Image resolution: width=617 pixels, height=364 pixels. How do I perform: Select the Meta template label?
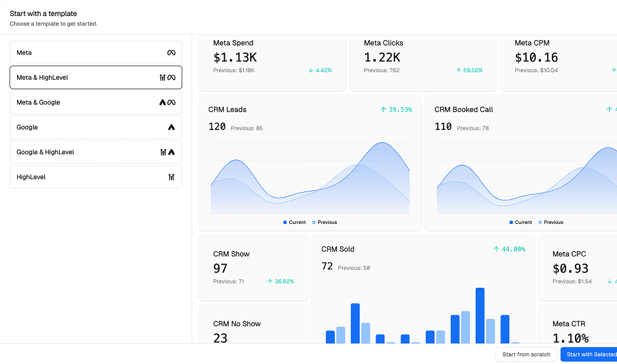(24, 53)
